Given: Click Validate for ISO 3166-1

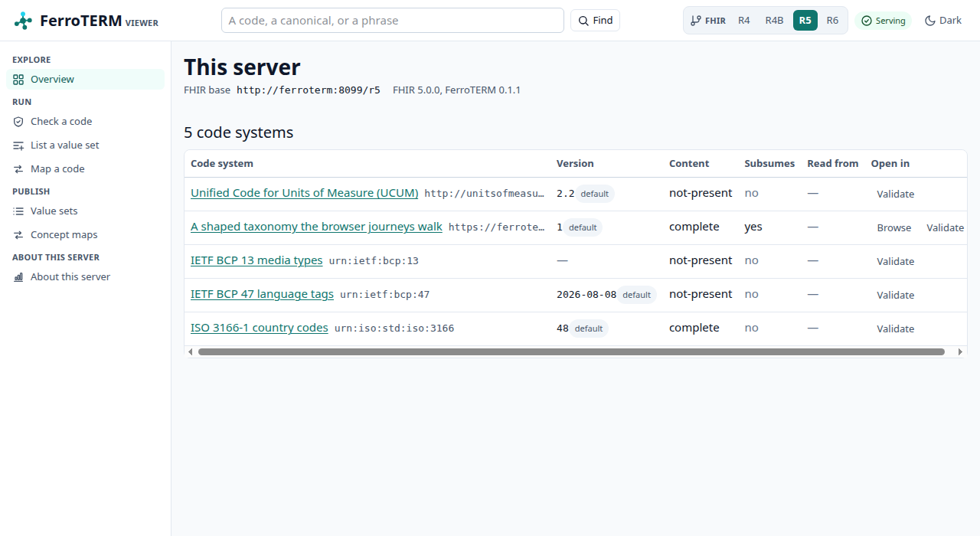Looking at the screenshot, I should point(895,329).
